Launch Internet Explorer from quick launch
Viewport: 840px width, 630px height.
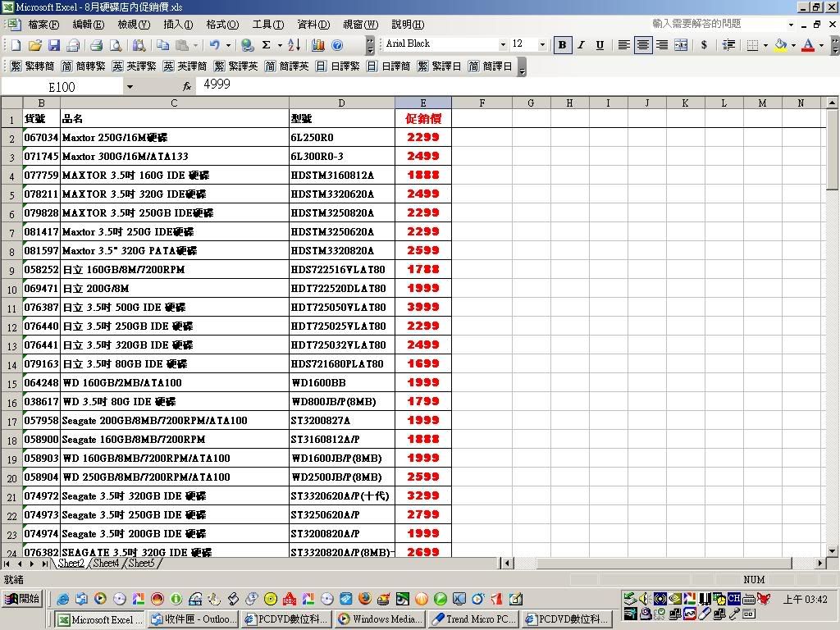click(x=62, y=599)
